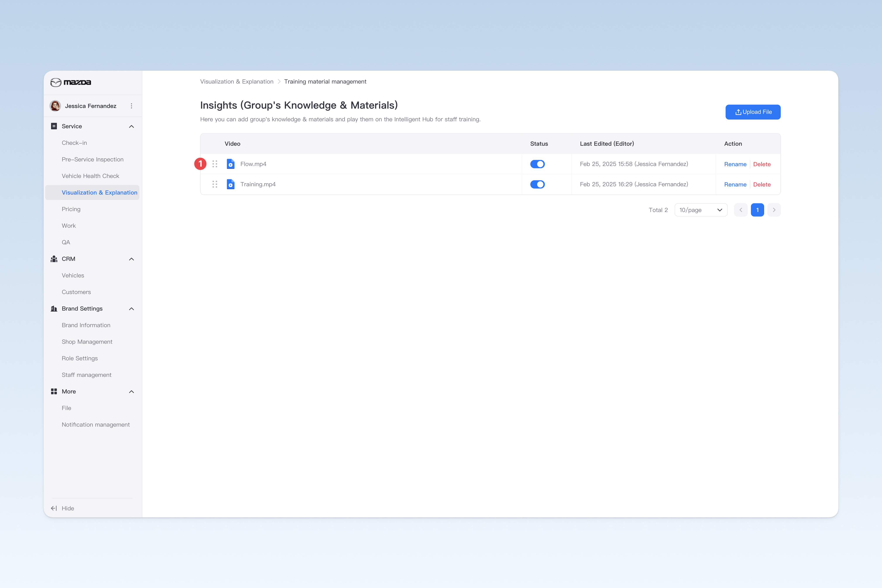
Task: Collapse the Service section
Action: click(131, 126)
